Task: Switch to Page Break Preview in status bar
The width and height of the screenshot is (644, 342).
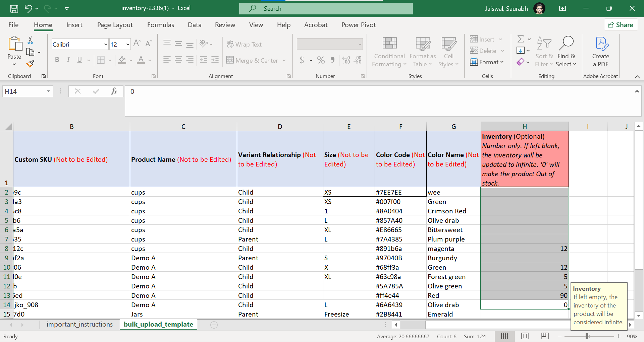Action: click(x=545, y=336)
